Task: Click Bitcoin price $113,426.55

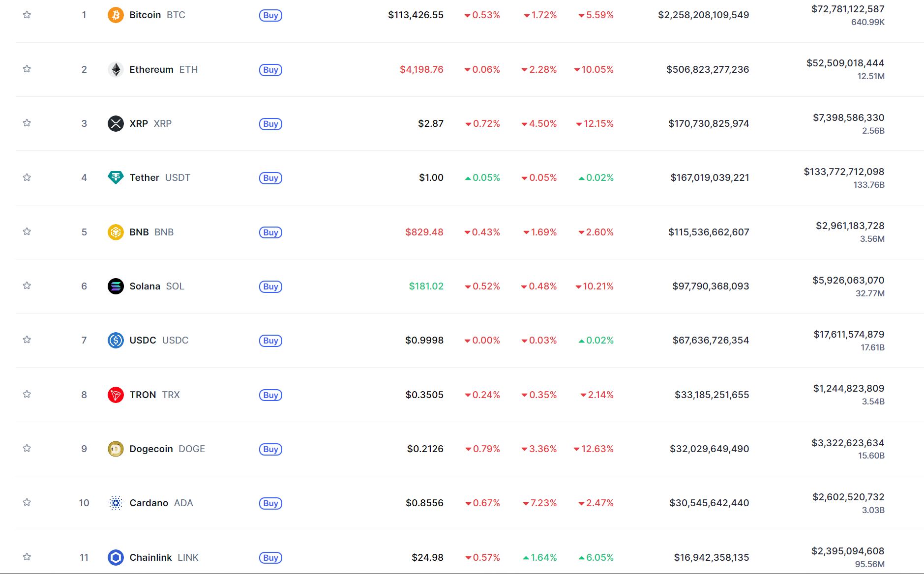Action: pos(416,15)
